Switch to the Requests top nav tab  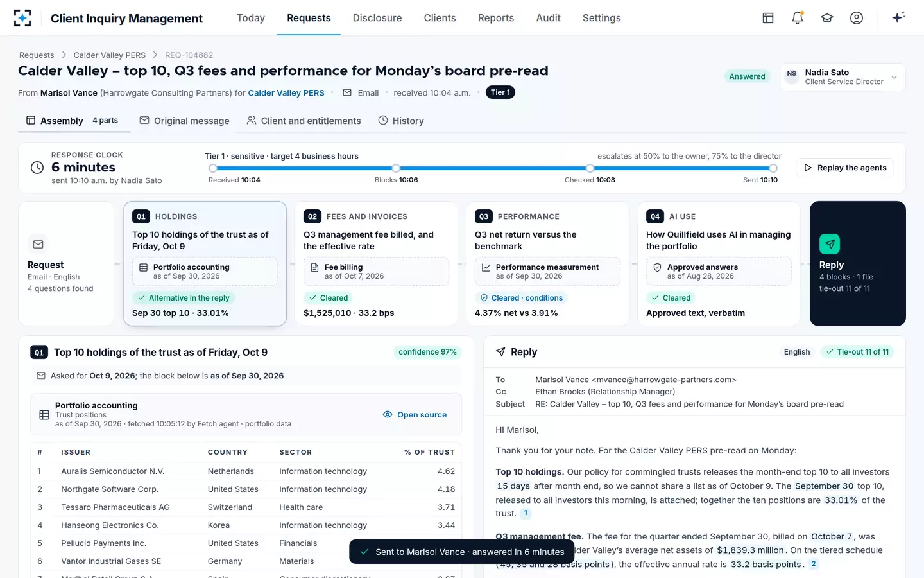(309, 18)
